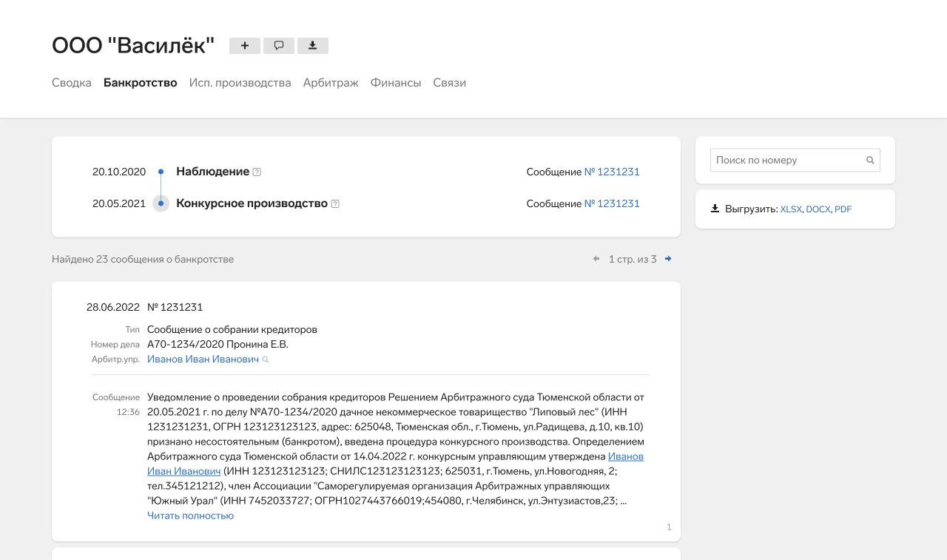Image resolution: width=947 pixels, height=560 pixels.
Task: Click Читать полностью to expand message
Action: tap(190, 516)
